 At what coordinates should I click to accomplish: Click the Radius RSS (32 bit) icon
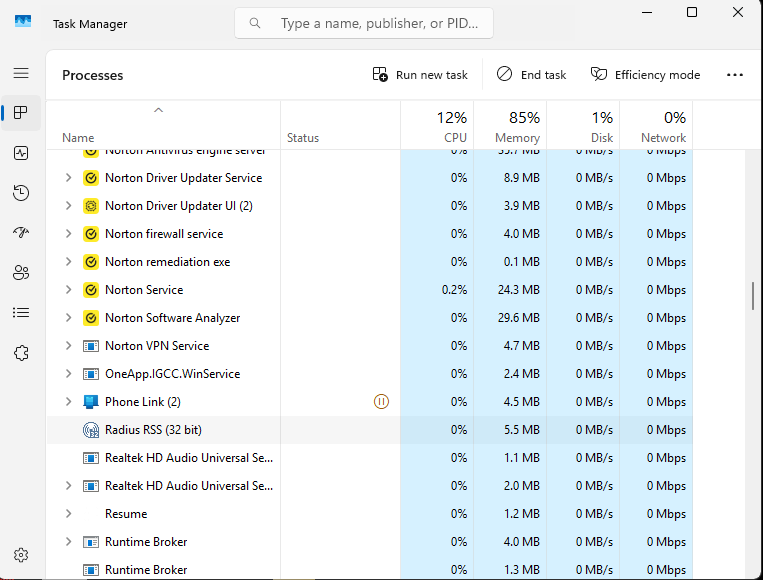coord(91,430)
